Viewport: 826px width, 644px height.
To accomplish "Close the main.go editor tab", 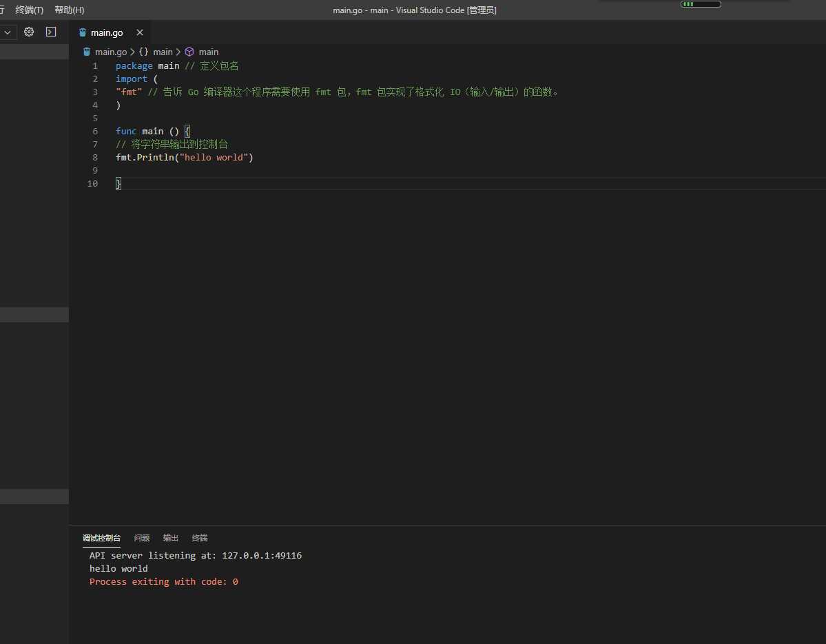I will pyautogui.click(x=140, y=32).
